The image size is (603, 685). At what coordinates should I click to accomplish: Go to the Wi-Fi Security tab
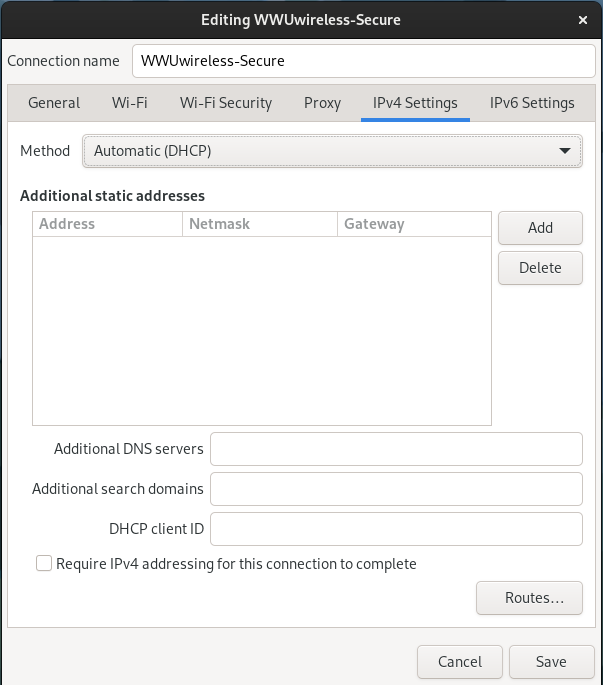pos(225,103)
